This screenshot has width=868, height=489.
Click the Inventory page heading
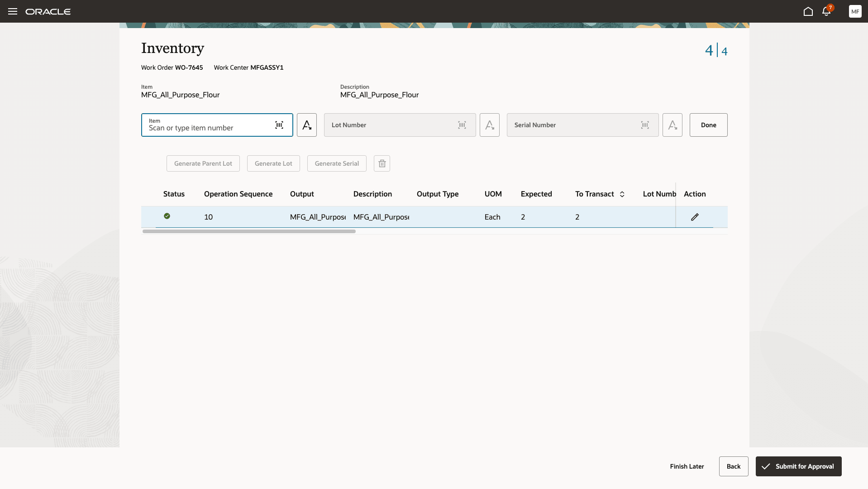point(172,48)
